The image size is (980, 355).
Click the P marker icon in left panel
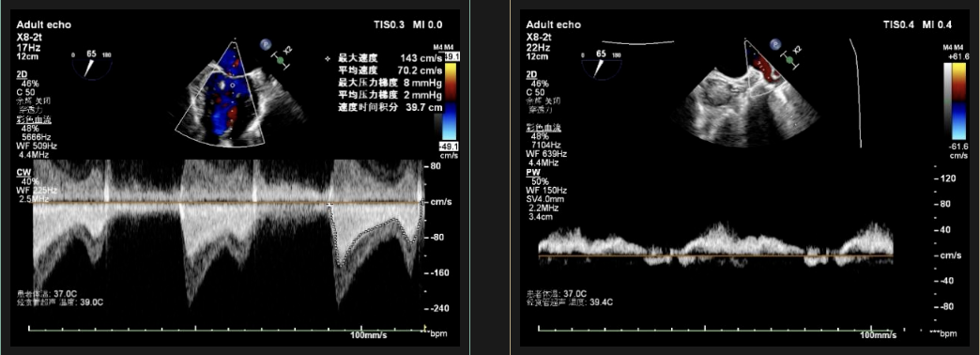pos(266,44)
